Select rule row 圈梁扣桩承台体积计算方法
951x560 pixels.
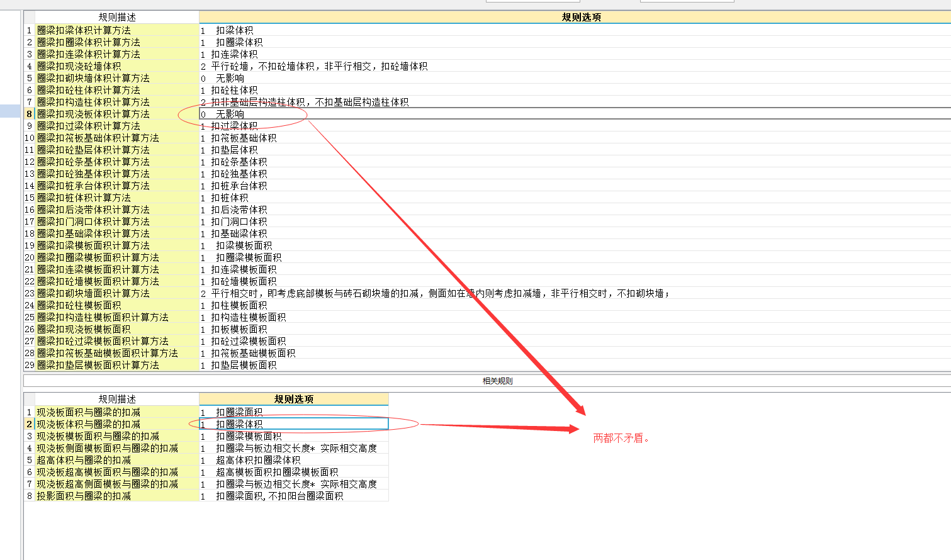(117, 186)
